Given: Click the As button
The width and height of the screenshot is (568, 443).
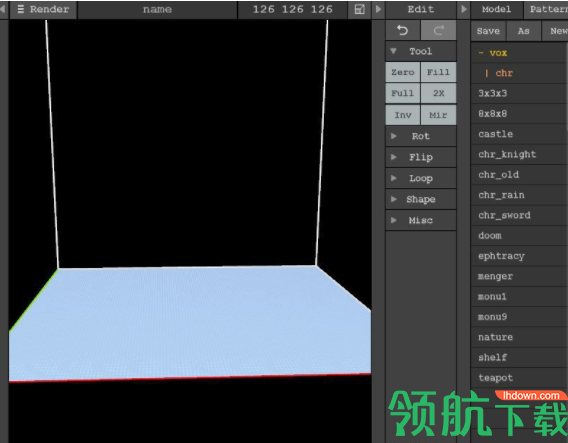Looking at the screenshot, I should pyautogui.click(x=523, y=31).
